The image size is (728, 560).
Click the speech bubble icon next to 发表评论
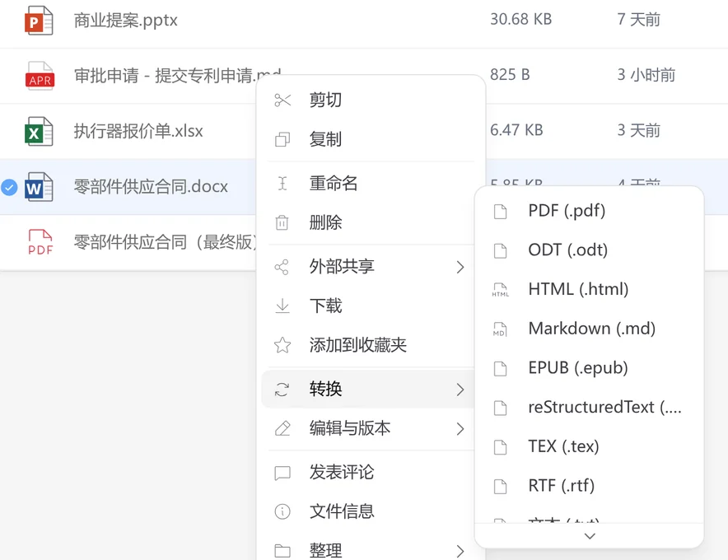(282, 473)
